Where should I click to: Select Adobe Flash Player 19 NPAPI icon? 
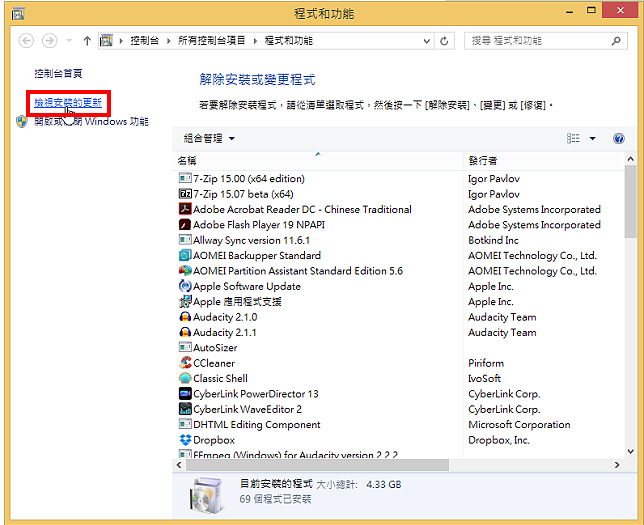pos(185,224)
